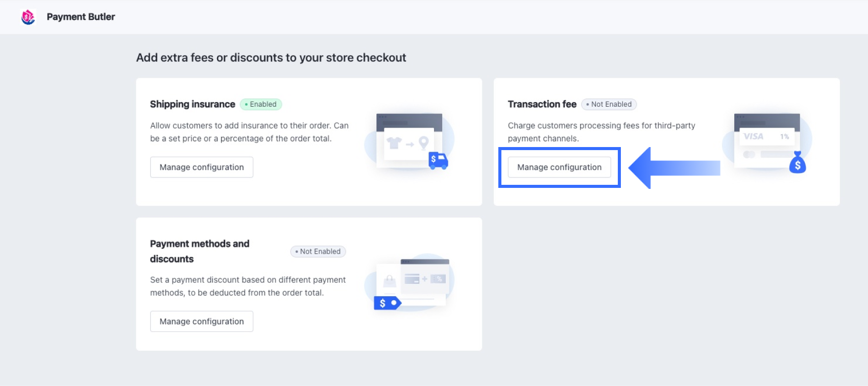Click the shopping bag icon in discounts illustration

390,281
